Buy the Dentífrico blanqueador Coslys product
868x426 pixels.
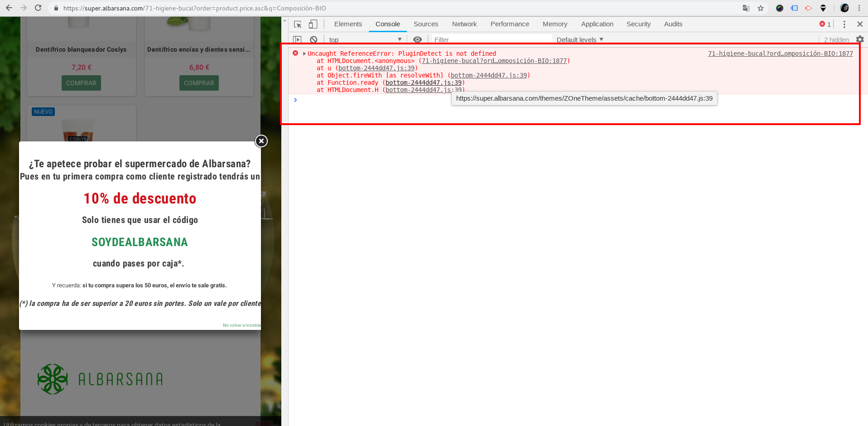81,83
